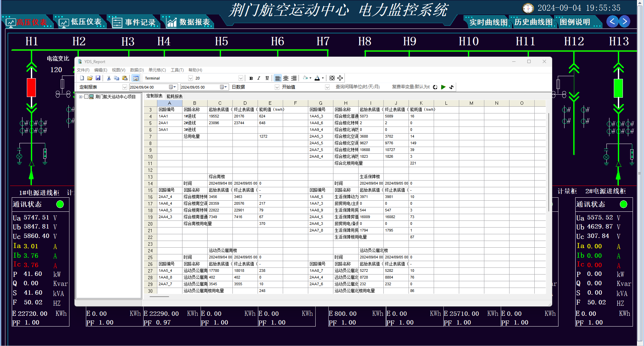Switch to the 定制报表 sheet tab
This screenshot has width=644, height=346.
pyautogui.click(x=154, y=96)
